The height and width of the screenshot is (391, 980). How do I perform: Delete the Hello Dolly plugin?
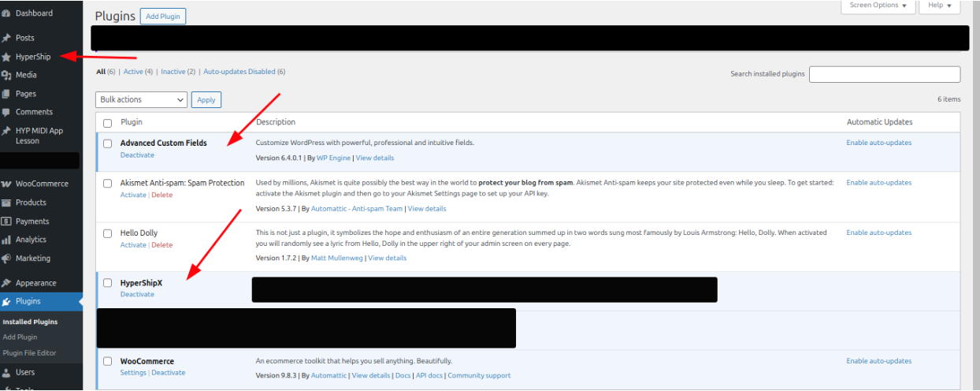click(x=161, y=245)
